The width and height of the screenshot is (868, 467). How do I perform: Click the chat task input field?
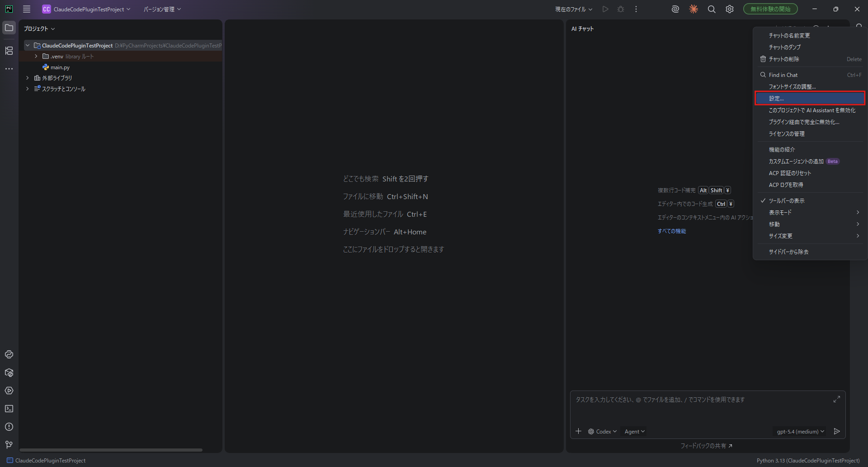point(701,407)
